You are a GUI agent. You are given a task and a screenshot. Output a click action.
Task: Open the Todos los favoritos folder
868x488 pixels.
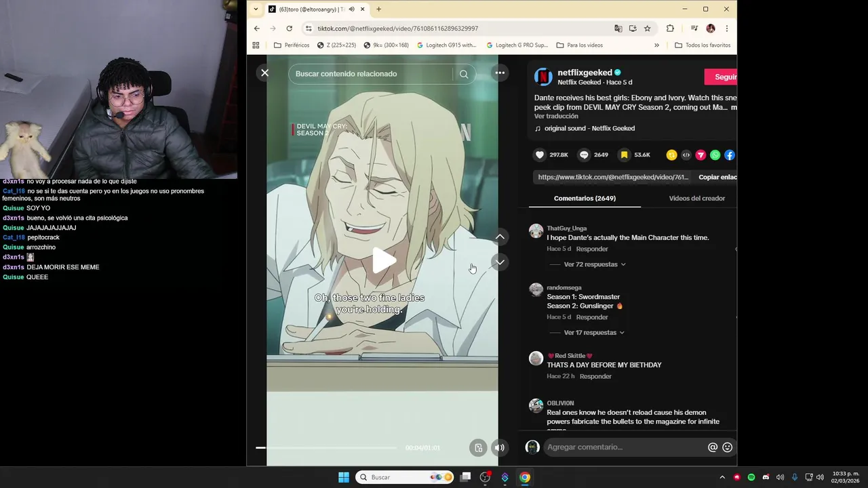tap(703, 45)
